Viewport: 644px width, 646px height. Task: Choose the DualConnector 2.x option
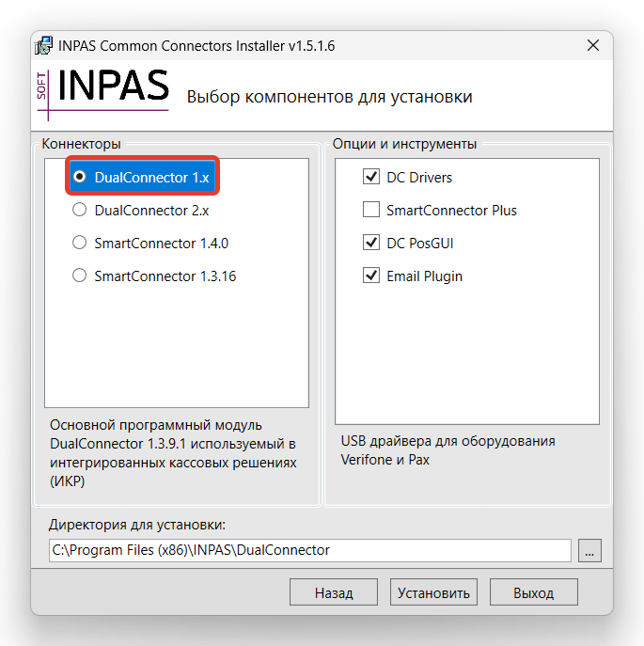click(80, 210)
